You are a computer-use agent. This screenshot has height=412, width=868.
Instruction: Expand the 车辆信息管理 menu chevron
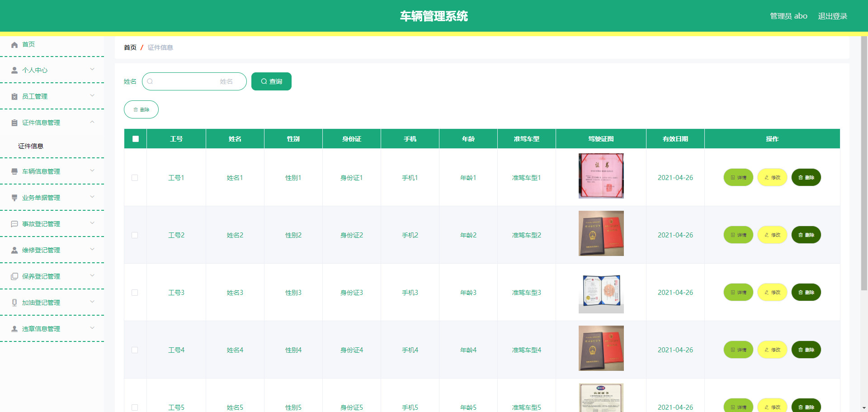pyautogui.click(x=92, y=170)
